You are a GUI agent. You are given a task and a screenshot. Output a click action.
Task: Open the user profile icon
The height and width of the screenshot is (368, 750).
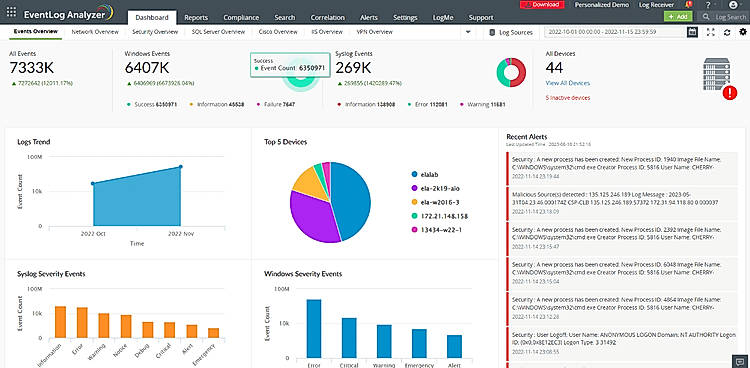coord(733,5)
